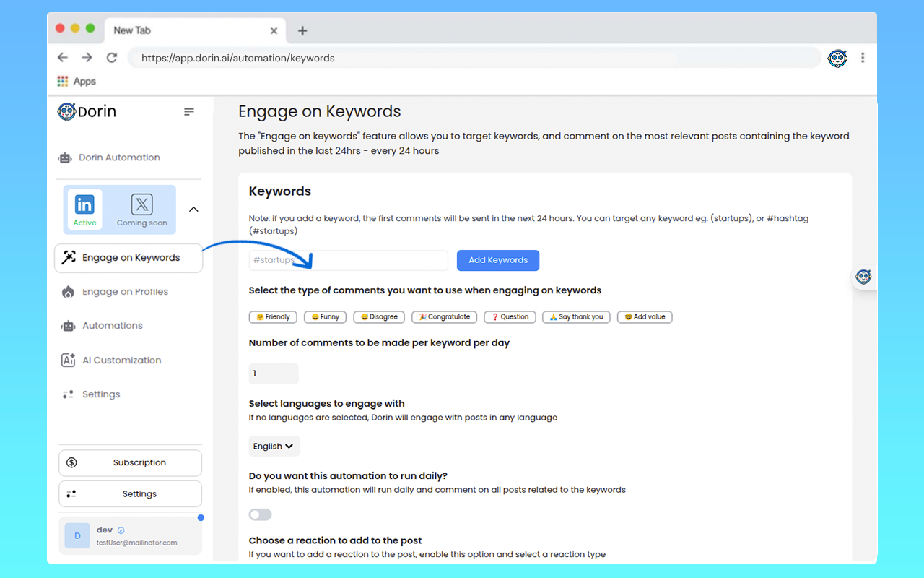This screenshot has width=924, height=578.
Task: Click the Select languages to engage with label
Action: click(326, 404)
